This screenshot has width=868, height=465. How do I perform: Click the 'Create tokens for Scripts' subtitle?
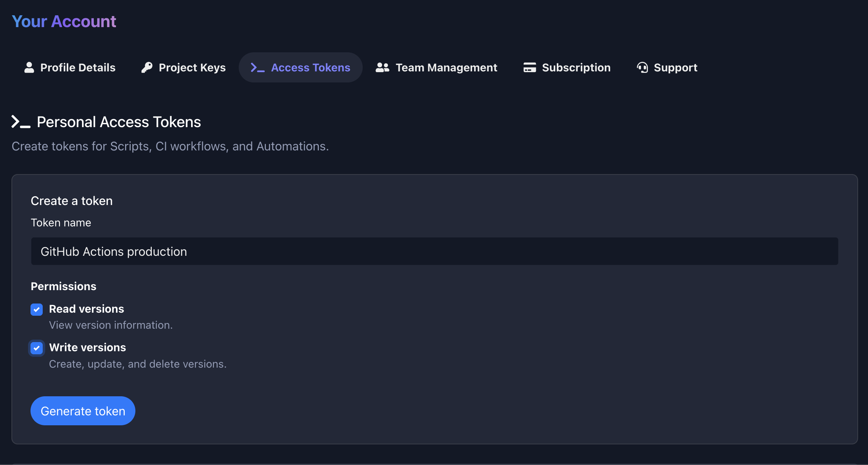pyautogui.click(x=170, y=146)
